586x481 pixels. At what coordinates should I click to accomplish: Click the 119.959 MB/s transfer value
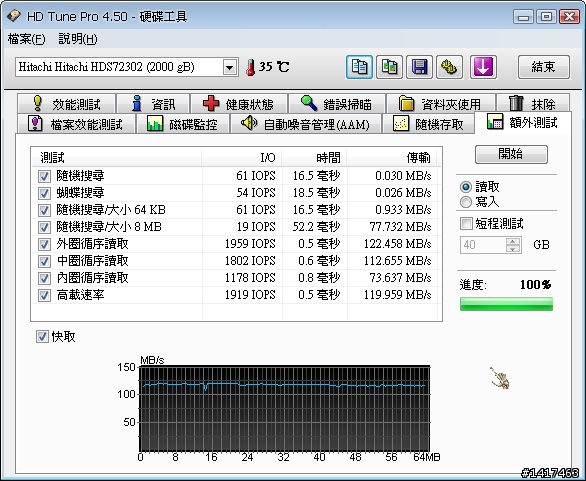pyautogui.click(x=398, y=295)
